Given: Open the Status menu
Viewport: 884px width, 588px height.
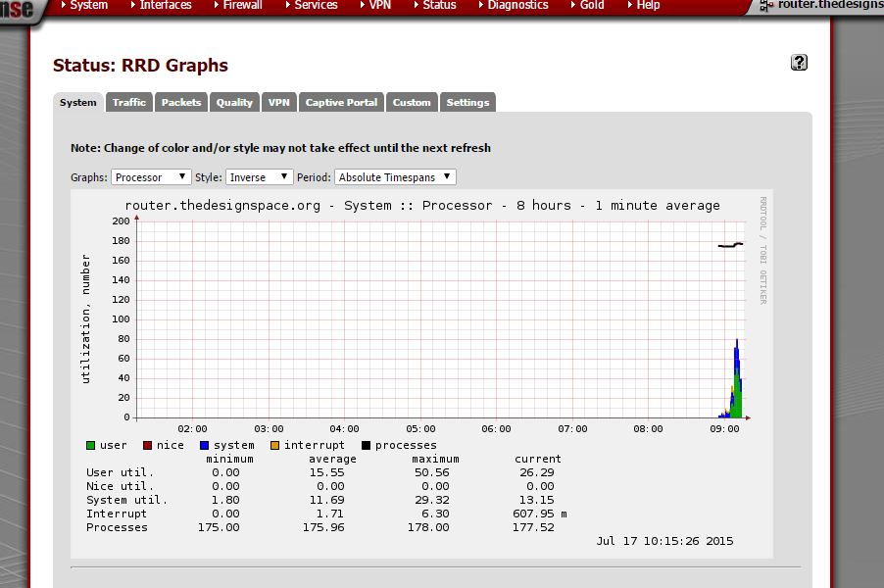Looking at the screenshot, I should coord(439,6).
